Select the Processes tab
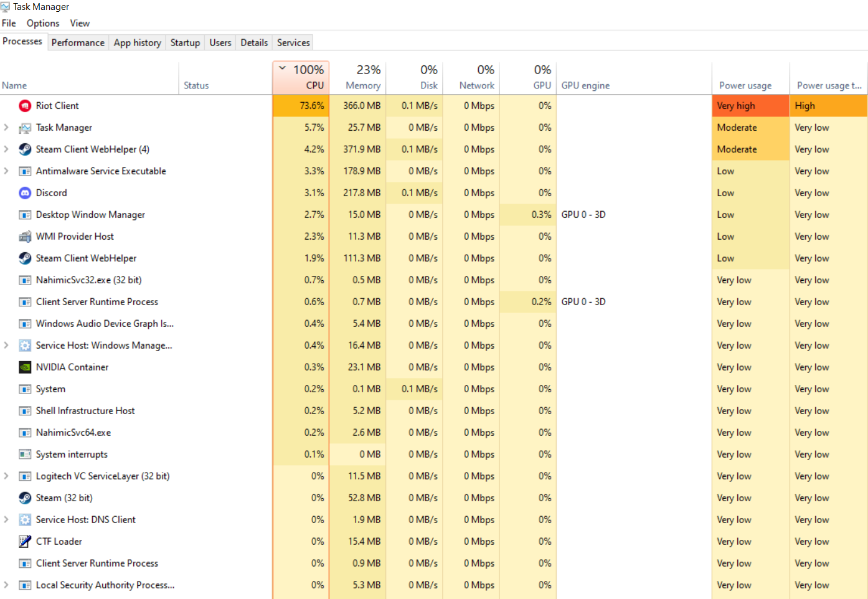Viewport: 868px width, 599px height. (x=22, y=42)
